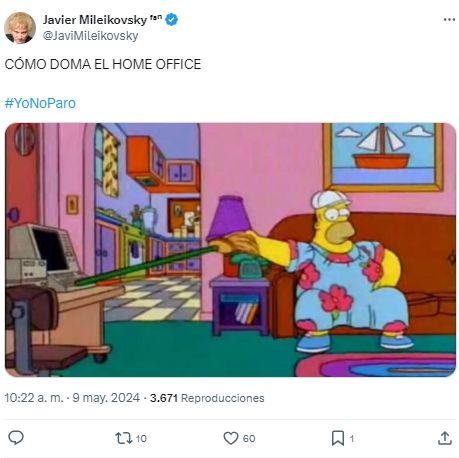Select the tweet text CÓMO DOMA EL HOME OFFICE

coord(103,64)
